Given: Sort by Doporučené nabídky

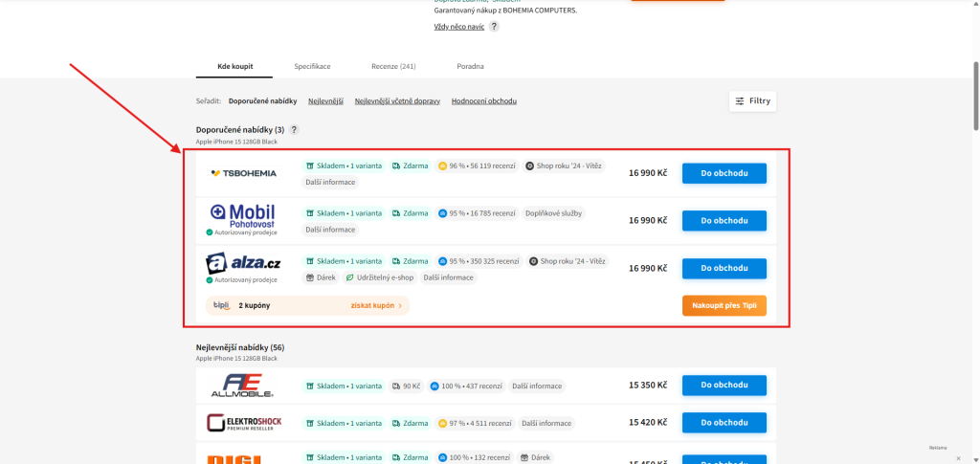Looking at the screenshot, I should [x=262, y=101].
